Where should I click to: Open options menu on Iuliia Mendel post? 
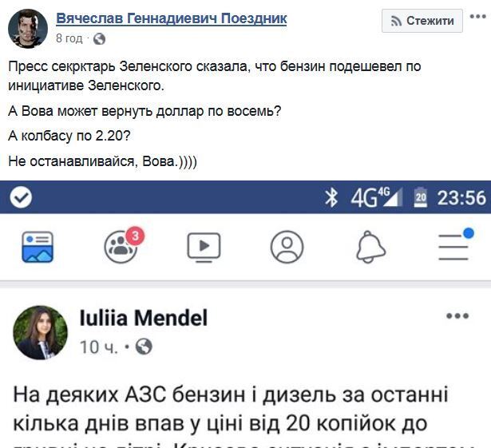click(x=457, y=316)
